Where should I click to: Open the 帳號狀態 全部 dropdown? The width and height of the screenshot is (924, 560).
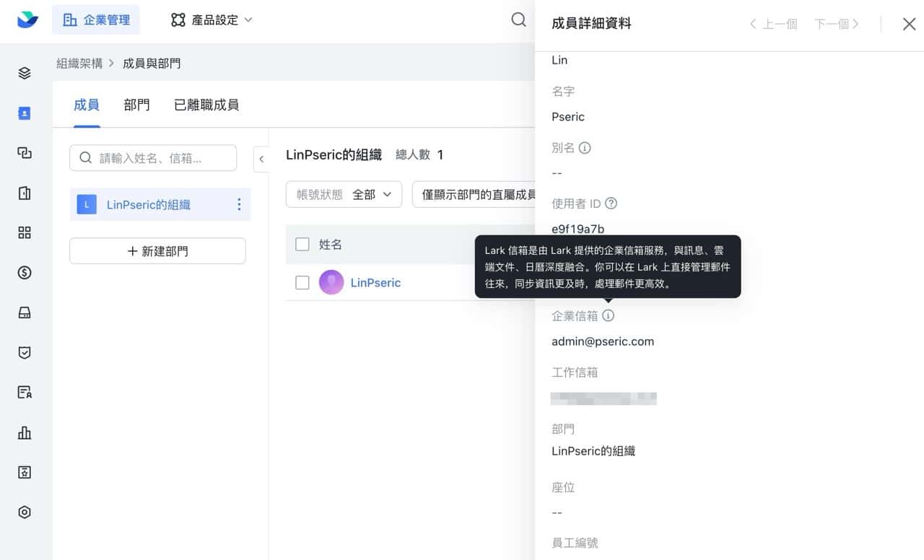pyautogui.click(x=344, y=195)
